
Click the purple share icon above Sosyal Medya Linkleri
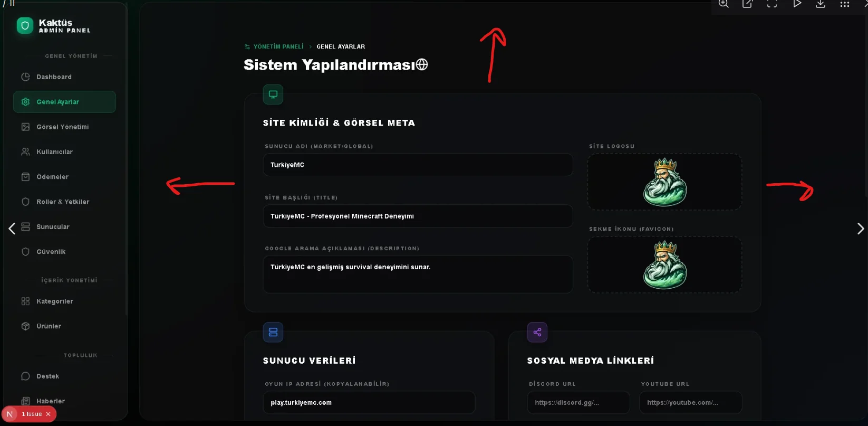[537, 332]
